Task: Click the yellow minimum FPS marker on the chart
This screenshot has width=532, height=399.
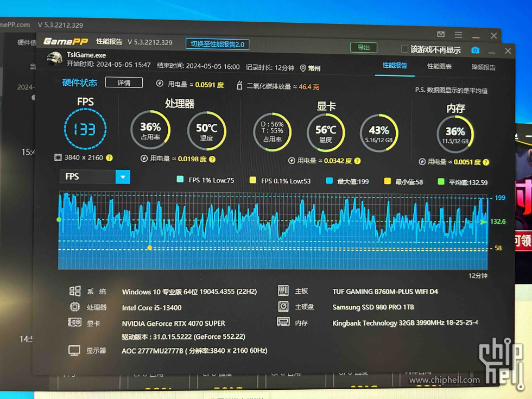Action: point(150,248)
